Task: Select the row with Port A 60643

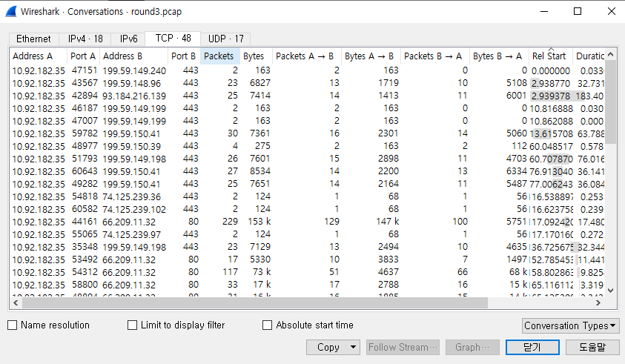Action: 307,171
